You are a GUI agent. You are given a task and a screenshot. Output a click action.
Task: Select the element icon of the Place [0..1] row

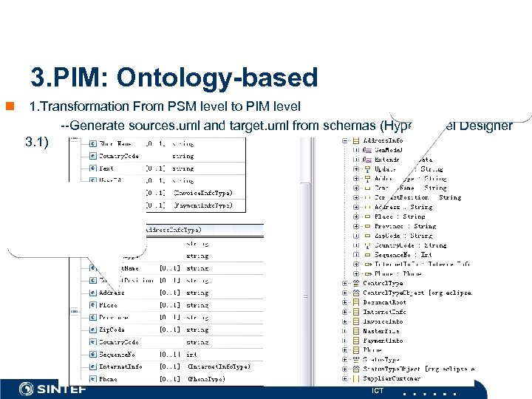point(92,305)
